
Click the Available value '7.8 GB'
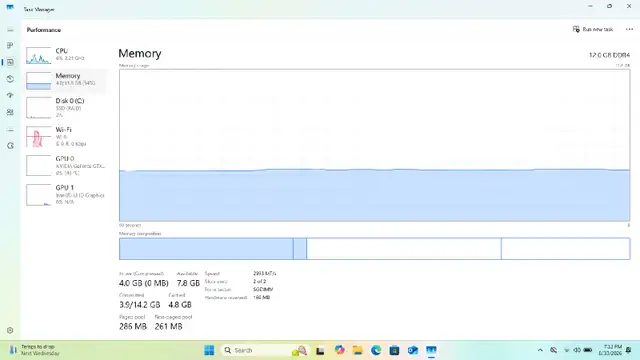[x=188, y=283]
